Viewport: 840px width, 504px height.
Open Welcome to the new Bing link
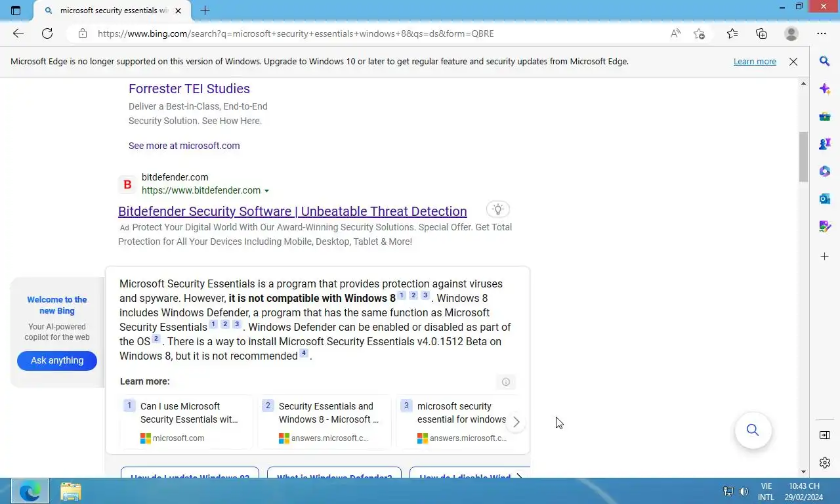click(x=57, y=305)
